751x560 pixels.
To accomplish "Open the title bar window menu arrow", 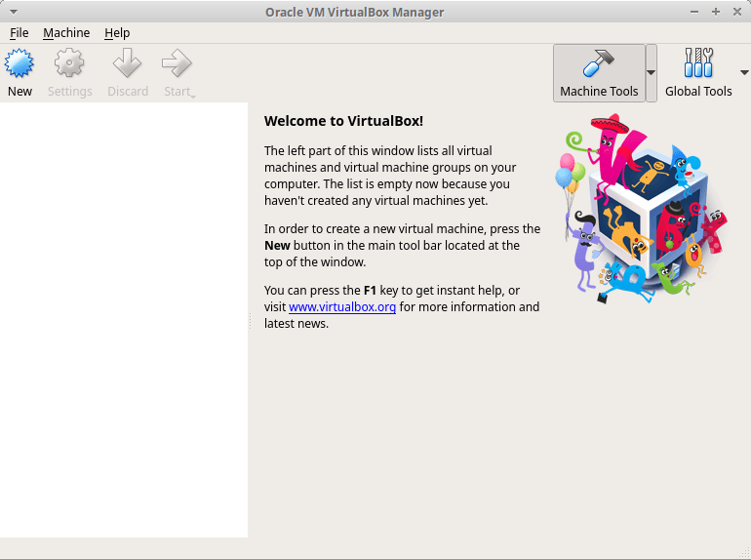I will (x=14, y=12).
